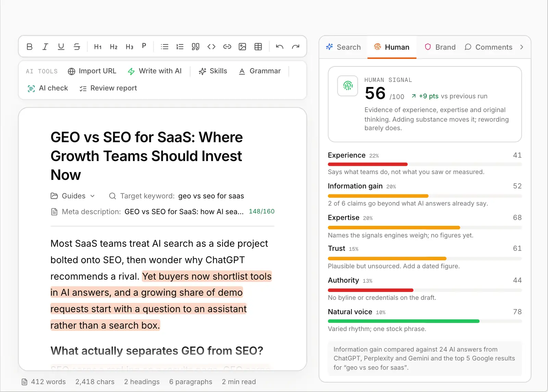
Task: Insert a table
Action: 258,47
